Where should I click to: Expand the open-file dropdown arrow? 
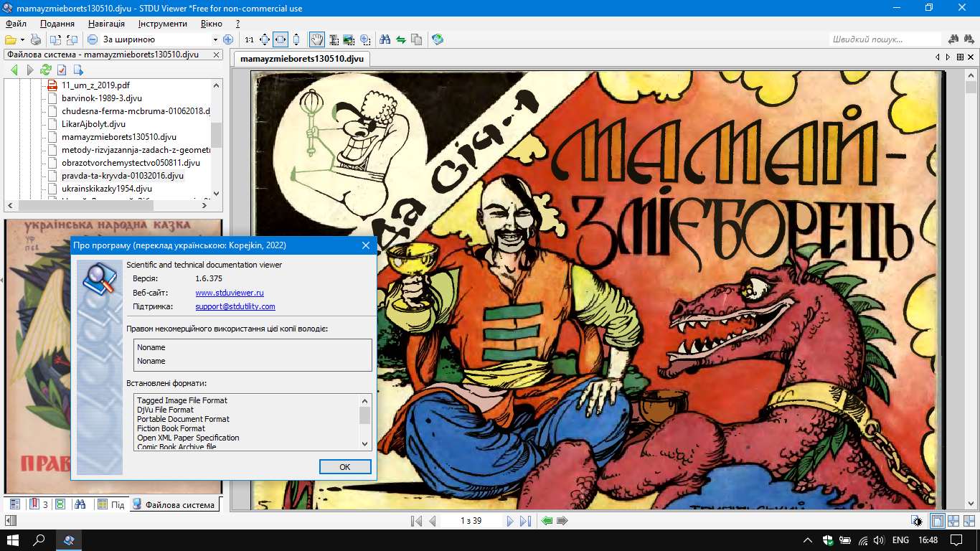tap(22, 39)
